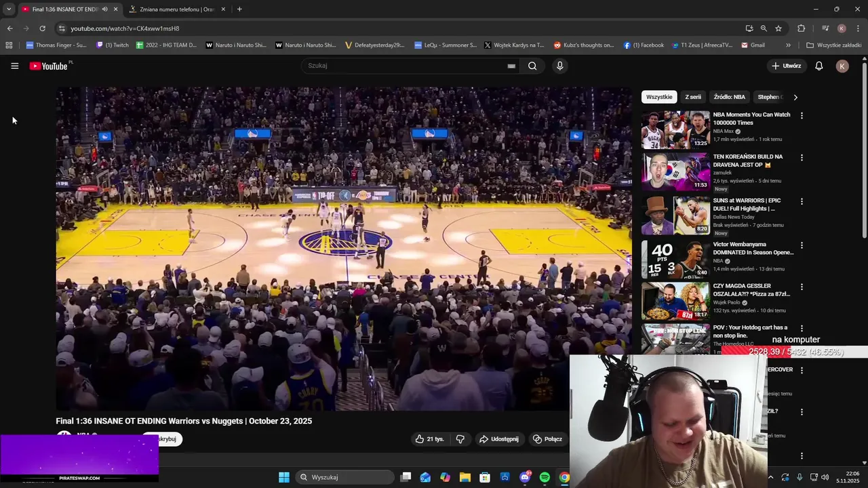Dislike the video with thumbs down
Image resolution: width=868 pixels, height=488 pixels.
[x=460, y=439]
